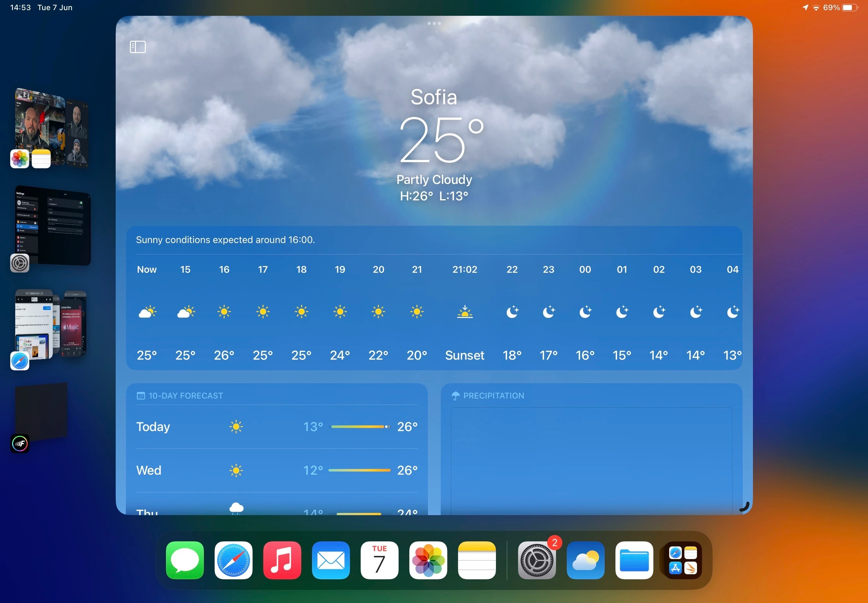The image size is (868, 603).
Task: Open Apple Music from the dock
Action: tap(282, 560)
